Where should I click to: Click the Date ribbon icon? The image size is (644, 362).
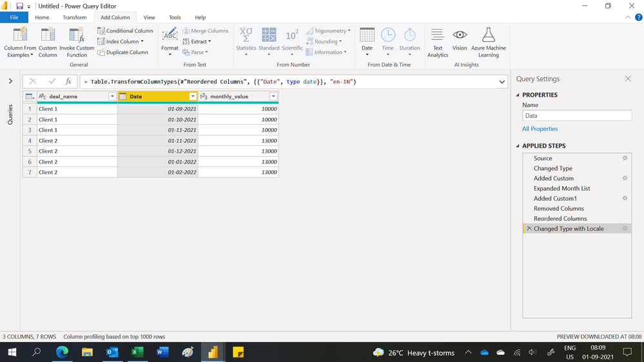click(367, 35)
